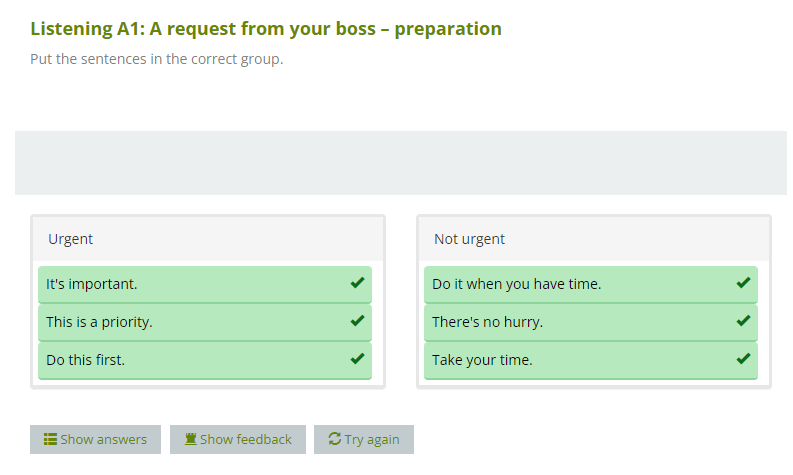Click the Urgent group header

click(x=208, y=239)
